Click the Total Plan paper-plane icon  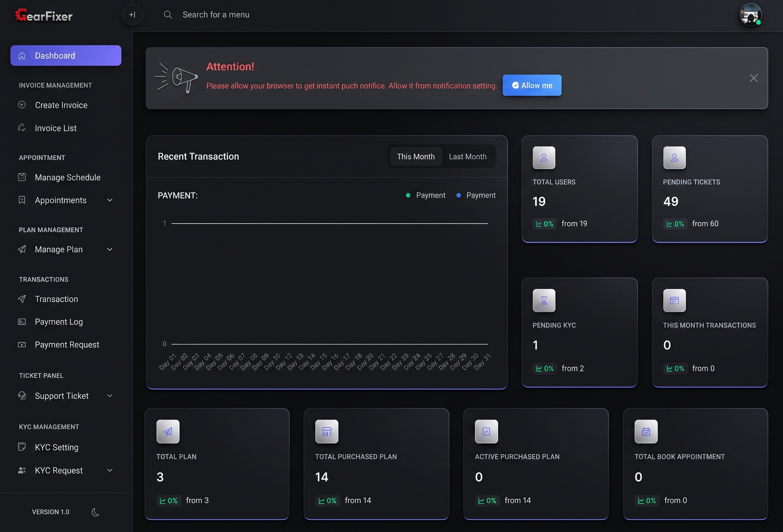(x=168, y=432)
